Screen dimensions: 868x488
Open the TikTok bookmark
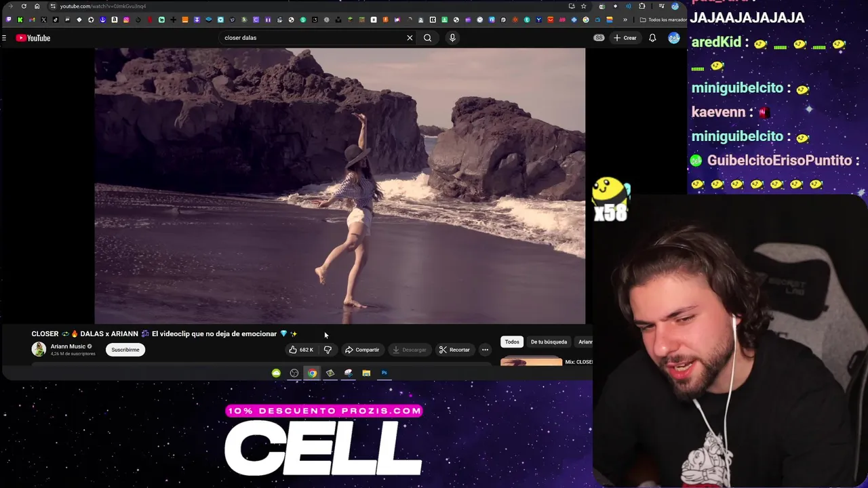56,20
